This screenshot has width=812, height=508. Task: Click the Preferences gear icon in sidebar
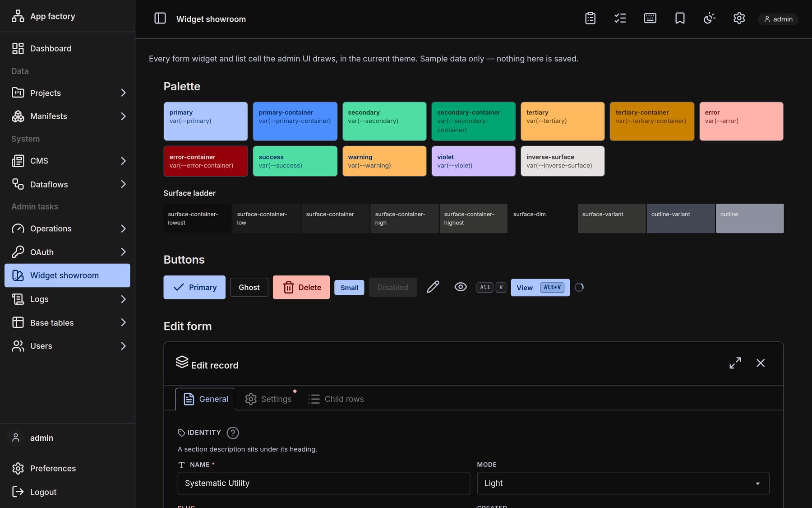(18, 468)
